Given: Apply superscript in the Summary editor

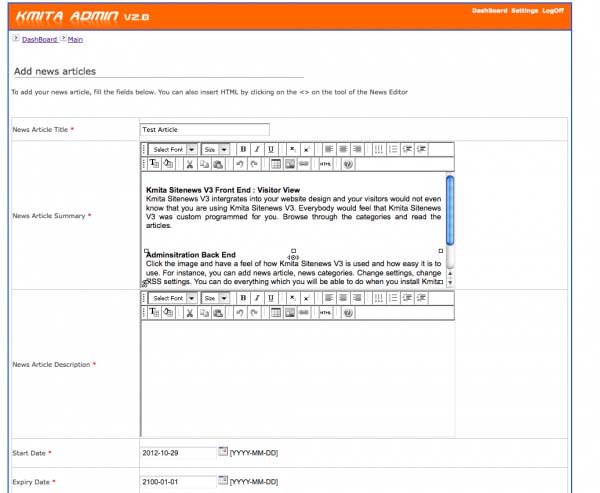Looking at the screenshot, I should pos(307,149).
